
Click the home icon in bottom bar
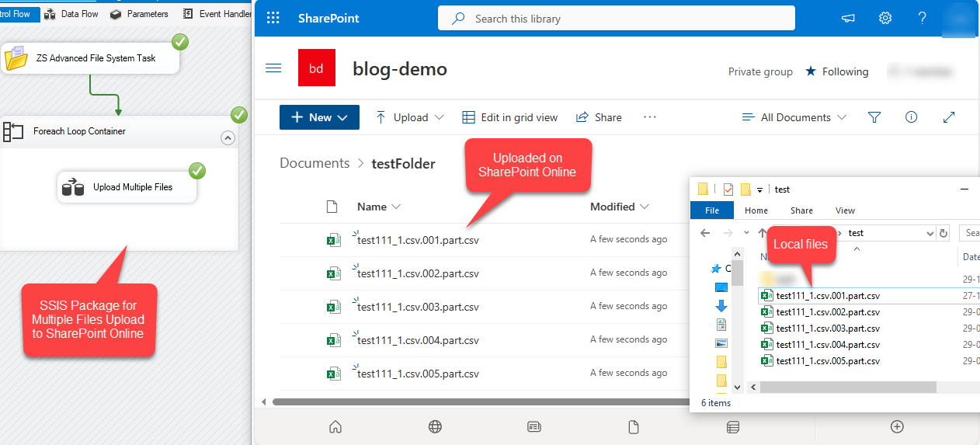coord(335,426)
